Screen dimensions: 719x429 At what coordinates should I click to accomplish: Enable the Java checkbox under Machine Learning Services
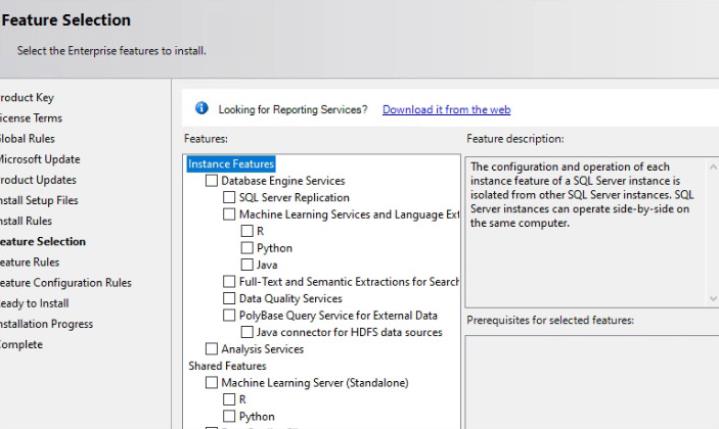pos(247,264)
